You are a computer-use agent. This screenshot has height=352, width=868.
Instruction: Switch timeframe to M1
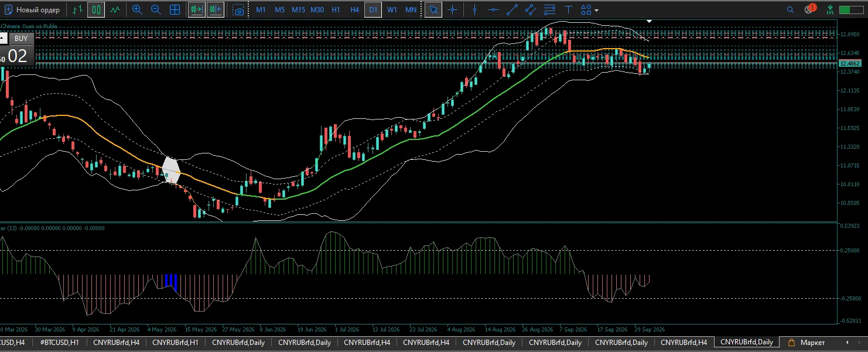point(261,10)
